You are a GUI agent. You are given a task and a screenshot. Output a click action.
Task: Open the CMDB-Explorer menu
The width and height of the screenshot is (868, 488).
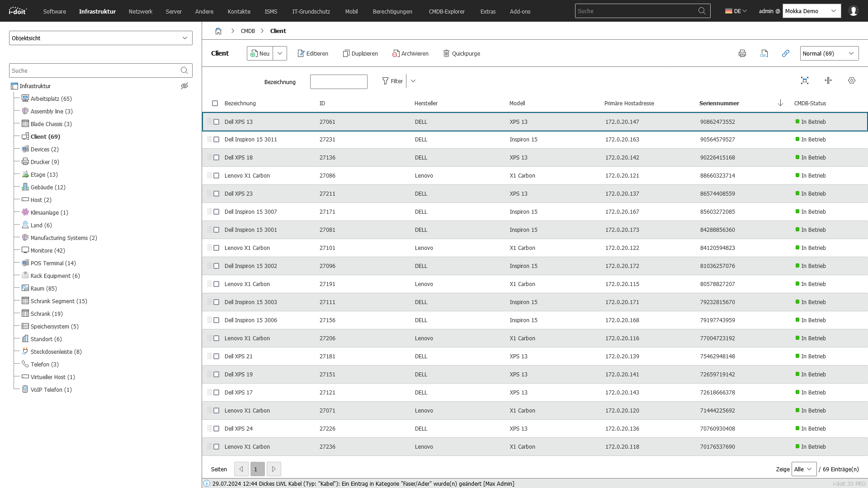pos(447,11)
